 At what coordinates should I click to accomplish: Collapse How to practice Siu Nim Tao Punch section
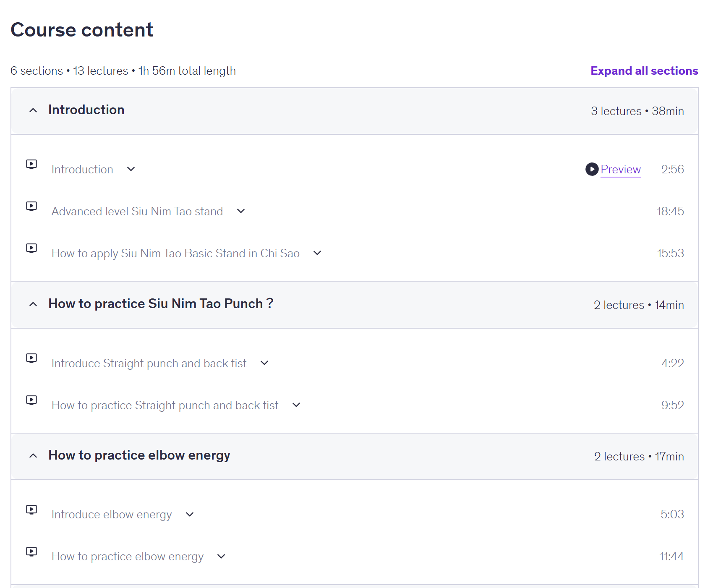(33, 304)
